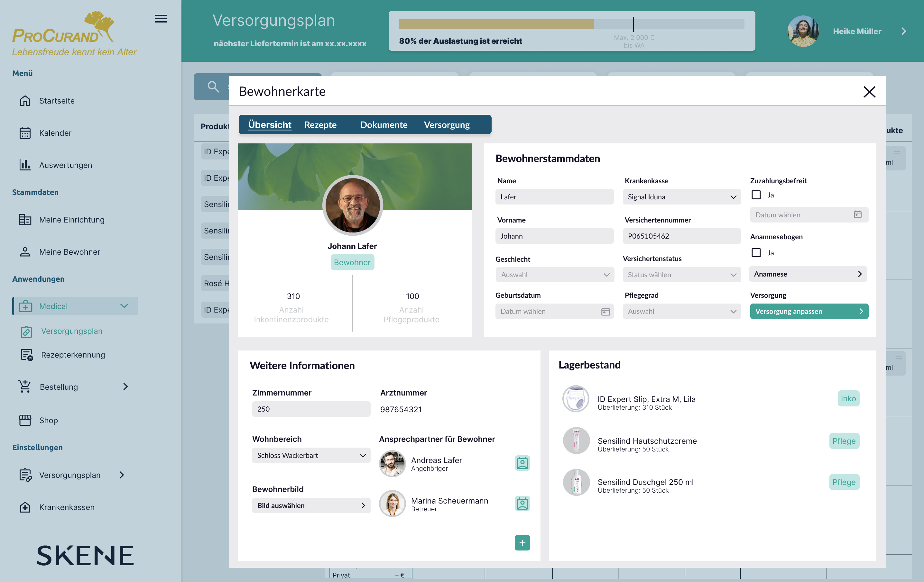924x582 pixels.
Task: Click the search magnifier icon
Action: (213, 86)
